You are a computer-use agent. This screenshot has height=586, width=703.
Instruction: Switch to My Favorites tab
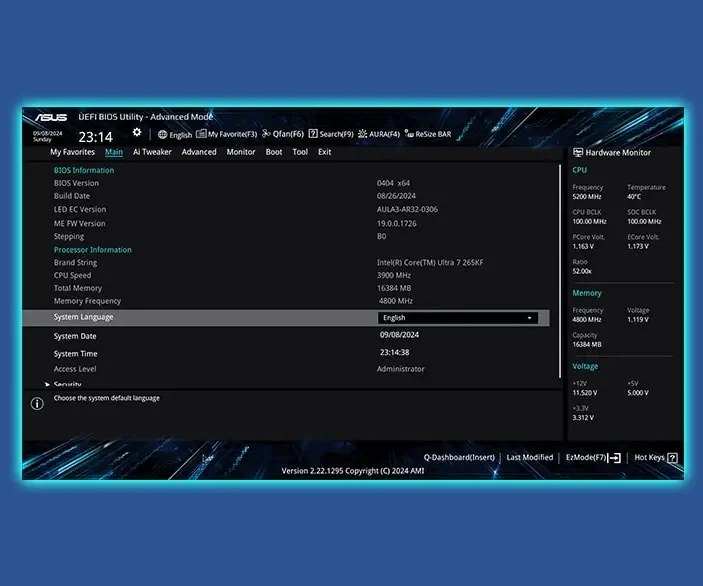73,152
